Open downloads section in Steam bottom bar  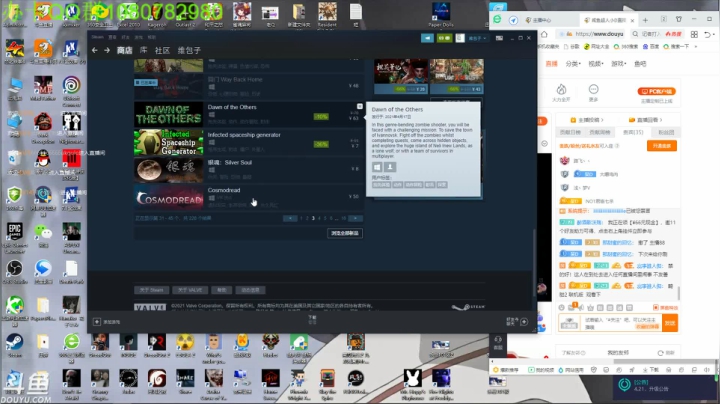[x=312, y=320]
